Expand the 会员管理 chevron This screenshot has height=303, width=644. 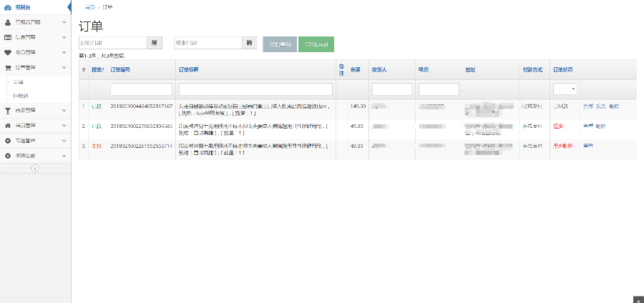pos(64,52)
